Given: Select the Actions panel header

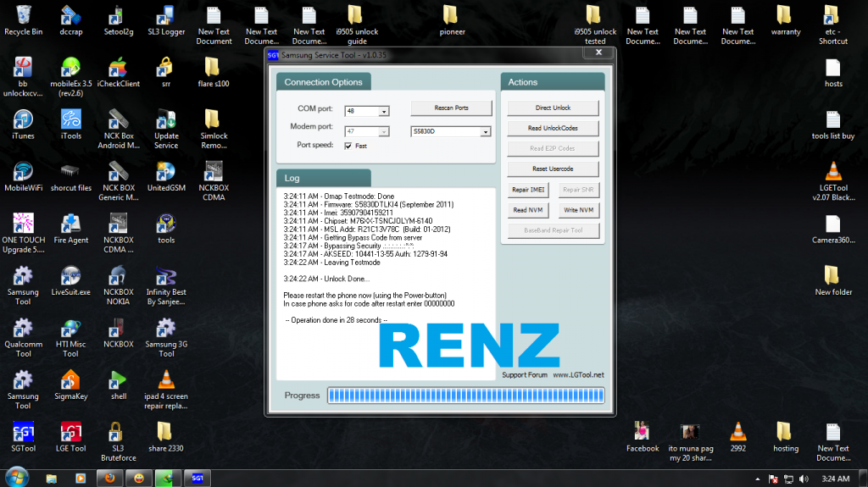Looking at the screenshot, I should (553, 82).
